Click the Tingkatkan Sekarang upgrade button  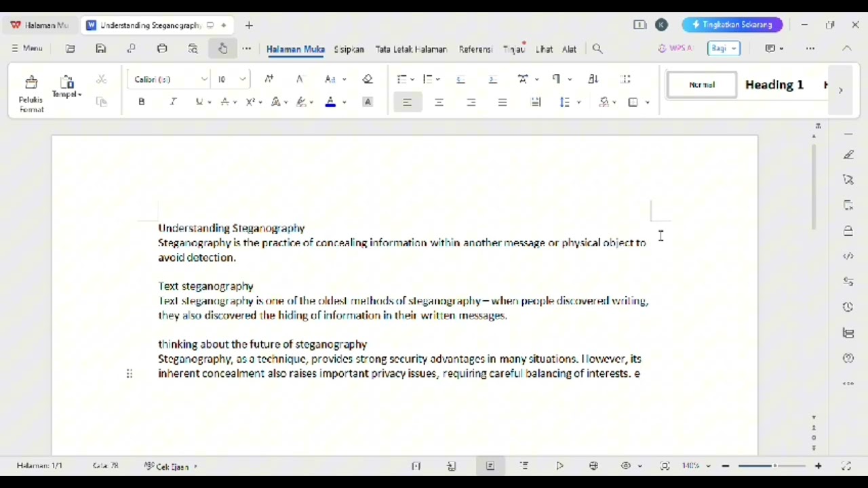point(732,24)
